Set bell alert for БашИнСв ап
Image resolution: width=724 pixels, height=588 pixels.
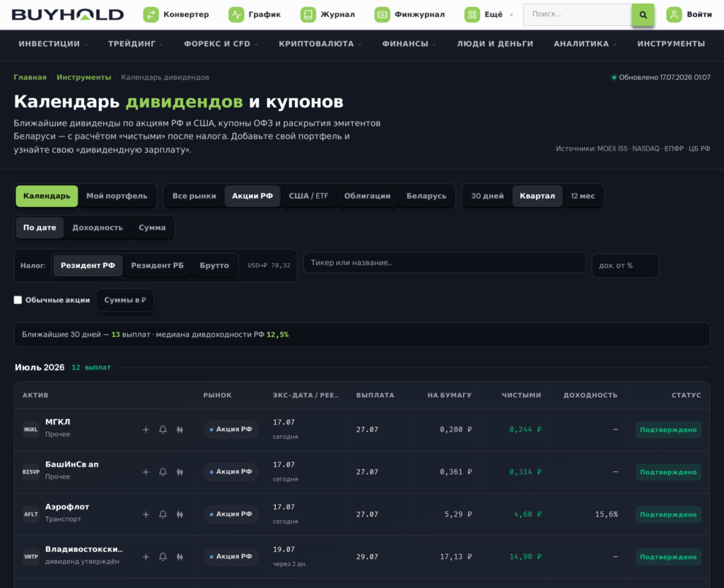click(x=163, y=472)
